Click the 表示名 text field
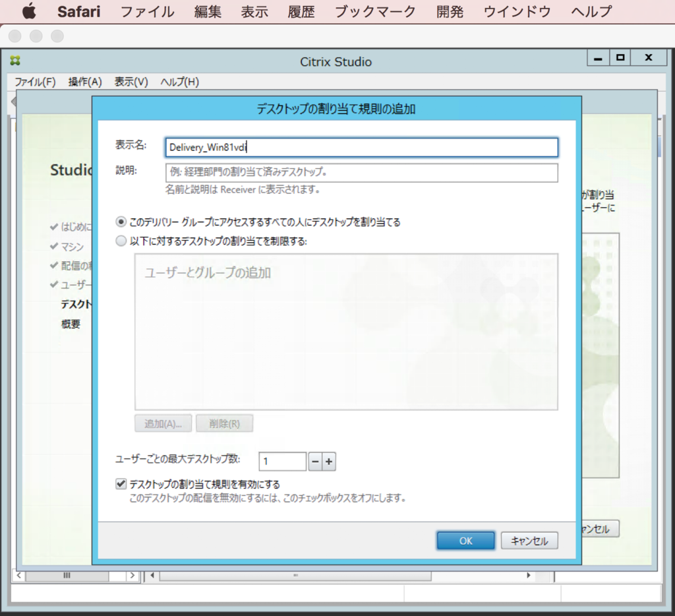 [362, 147]
